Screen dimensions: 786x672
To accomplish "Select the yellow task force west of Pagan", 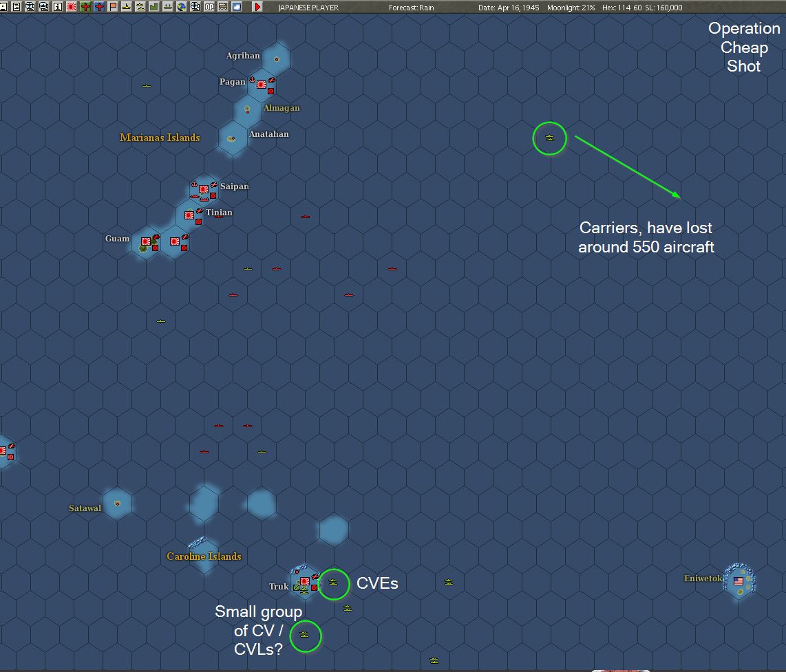I will pyautogui.click(x=147, y=86).
